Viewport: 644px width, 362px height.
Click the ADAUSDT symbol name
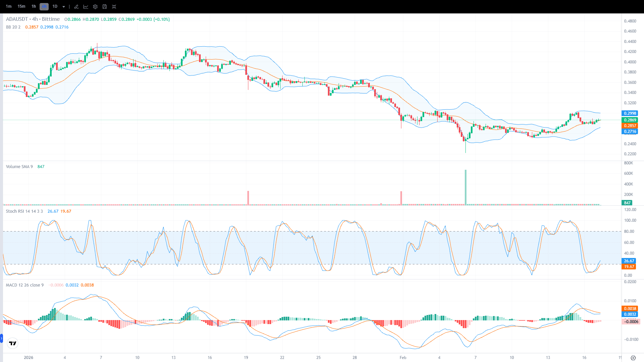pyautogui.click(x=16, y=19)
